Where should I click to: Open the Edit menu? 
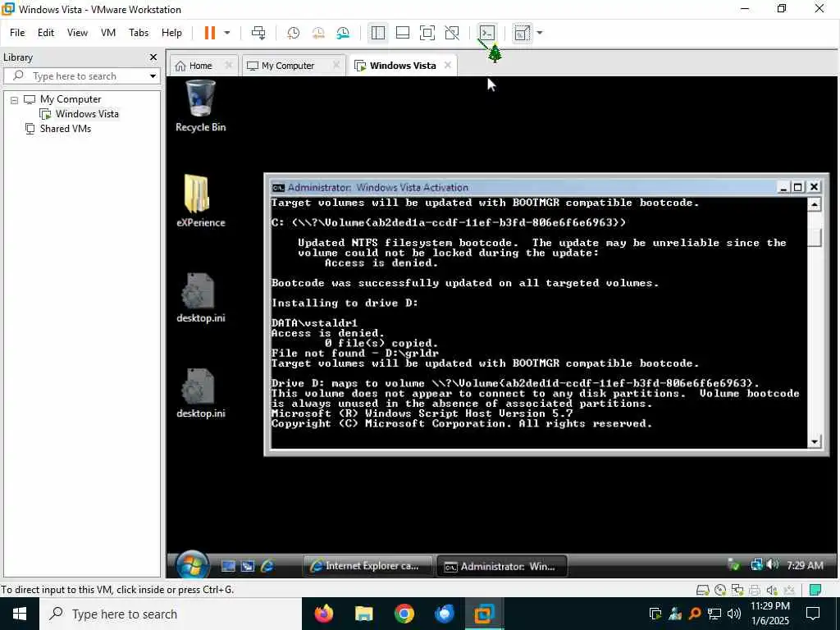coord(46,33)
